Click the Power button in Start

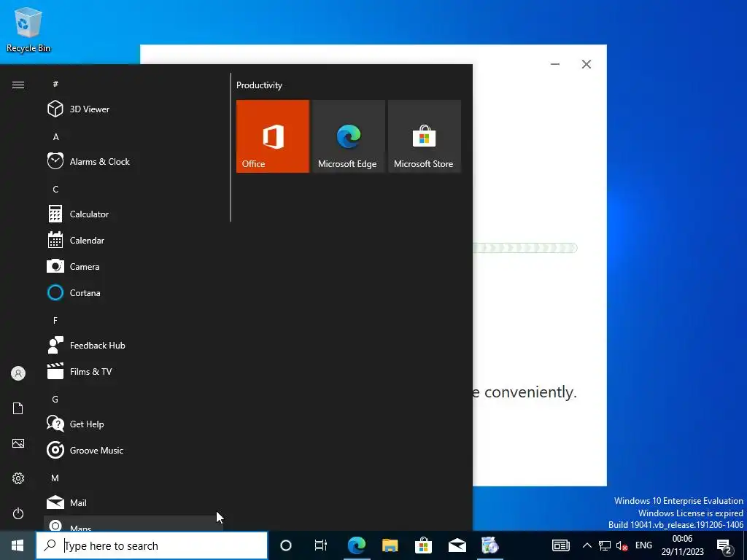tap(18, 513)
